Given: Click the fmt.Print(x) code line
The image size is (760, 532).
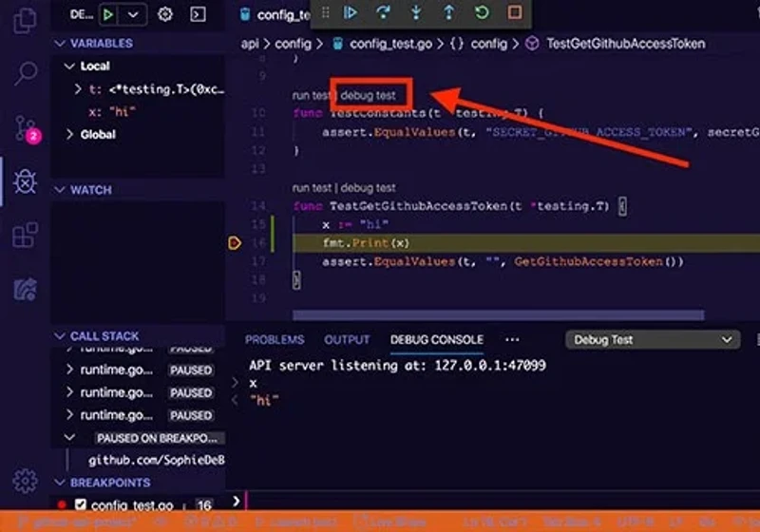Looking at the screenshot, I should [x=366, y=243].
